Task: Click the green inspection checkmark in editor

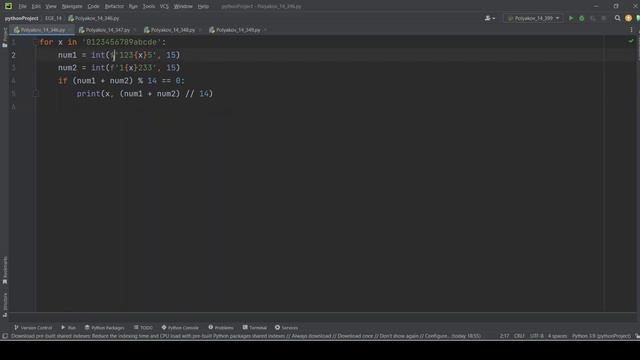Action: pos(631,41)
